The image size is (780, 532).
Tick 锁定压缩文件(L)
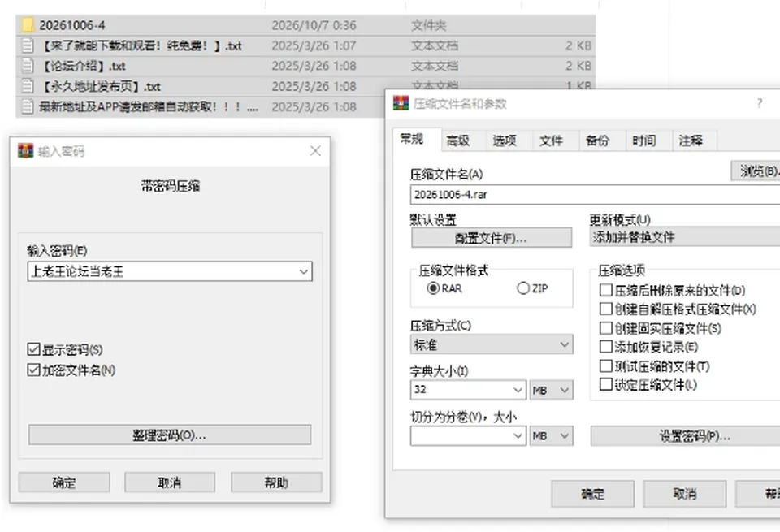[606, 384]
